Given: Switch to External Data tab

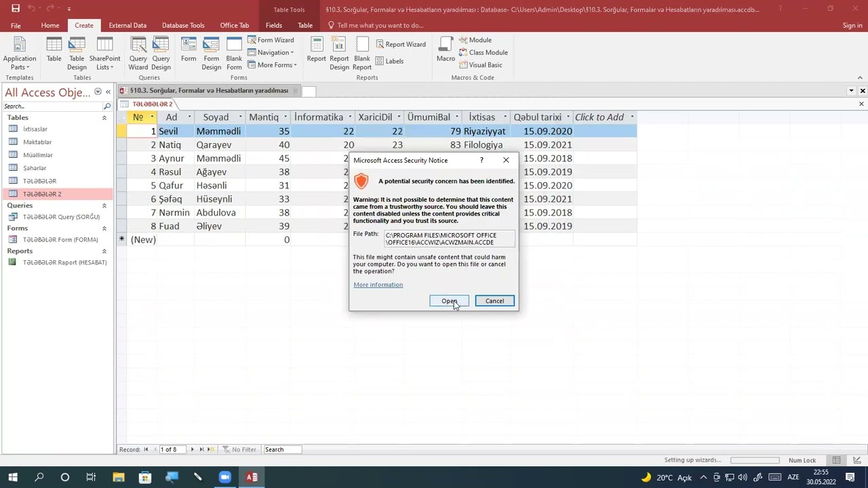Looking at the screenshot, I should coord(127,25).
